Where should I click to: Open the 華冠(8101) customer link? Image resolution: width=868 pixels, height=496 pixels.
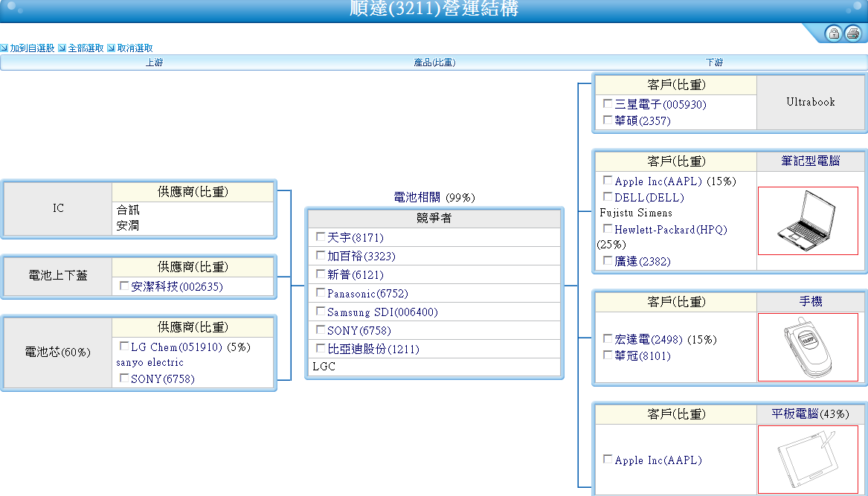(x=643, y=356)
